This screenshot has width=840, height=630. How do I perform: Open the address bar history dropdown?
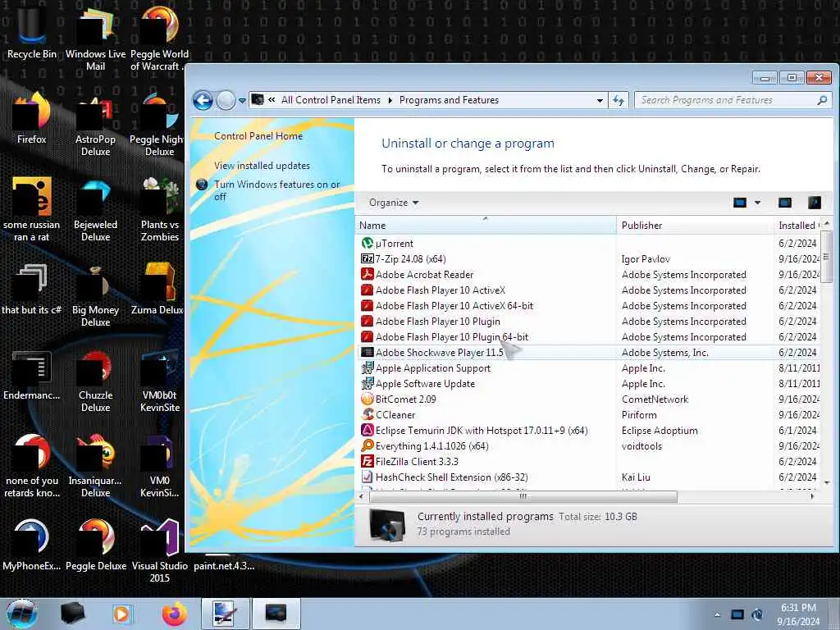(600, 100)
